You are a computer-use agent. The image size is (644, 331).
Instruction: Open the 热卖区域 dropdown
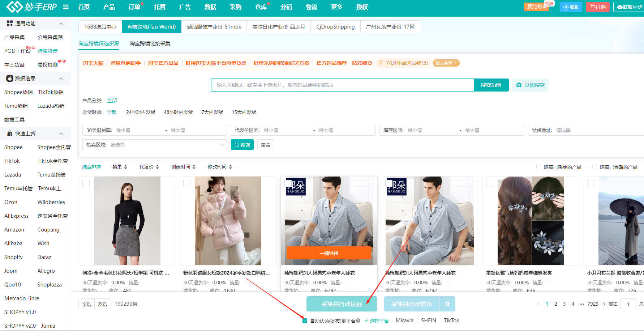[x=155, y=145]
